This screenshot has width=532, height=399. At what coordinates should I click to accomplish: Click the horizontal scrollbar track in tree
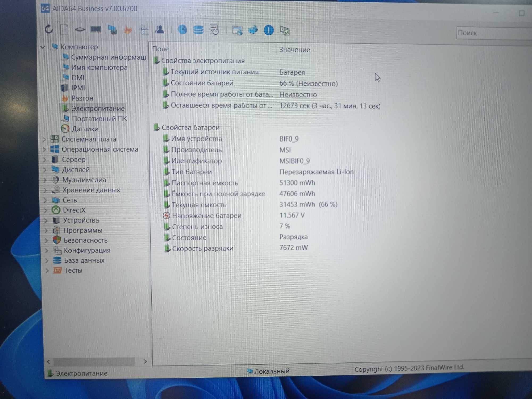[94, 361]
